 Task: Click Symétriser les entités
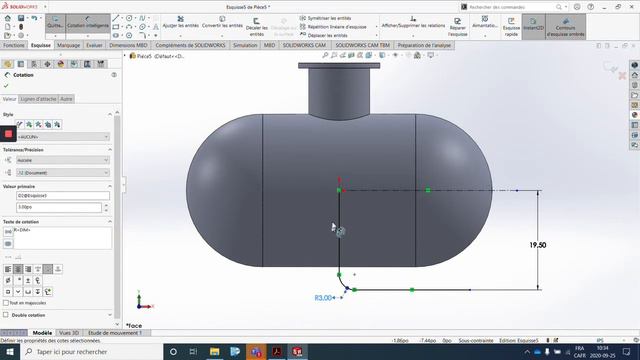pos(325,18)
